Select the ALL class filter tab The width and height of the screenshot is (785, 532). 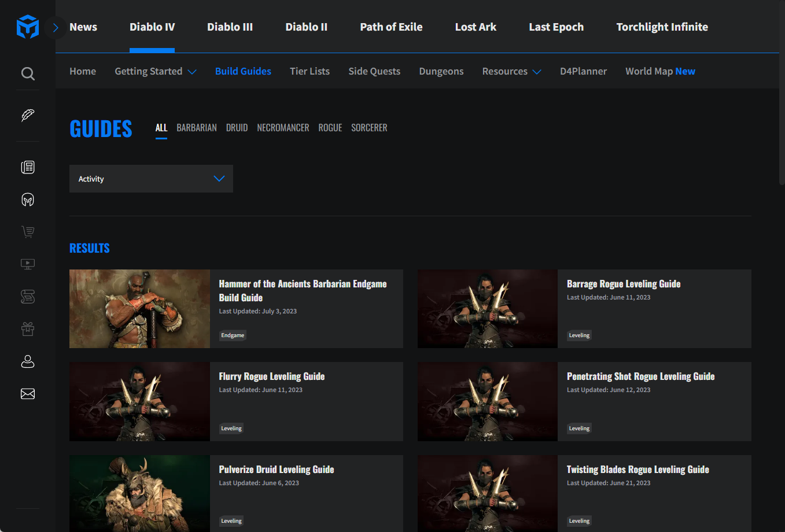[x=161, y=128]
